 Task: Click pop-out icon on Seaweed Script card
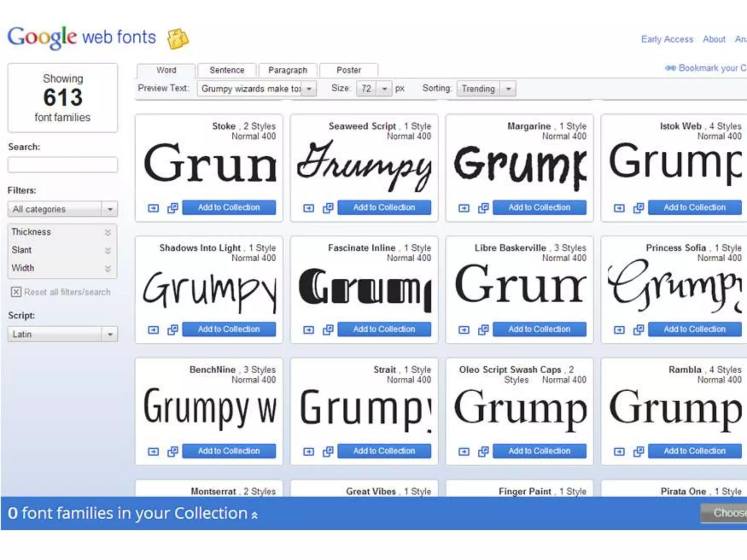coord(328,208)
